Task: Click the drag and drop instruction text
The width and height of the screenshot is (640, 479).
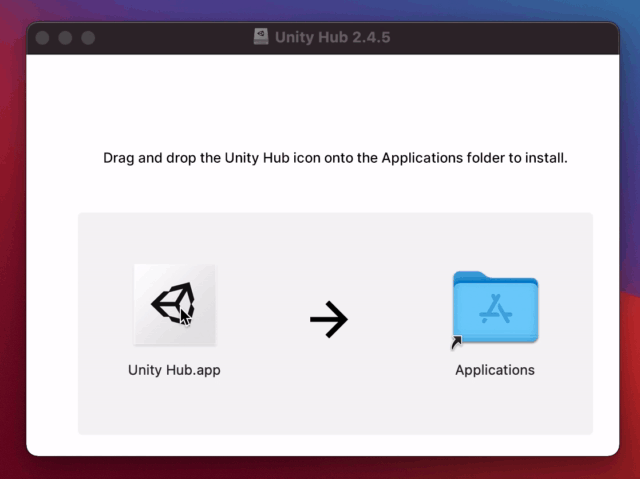Action: pyautogui.click(x=335, y=158)
